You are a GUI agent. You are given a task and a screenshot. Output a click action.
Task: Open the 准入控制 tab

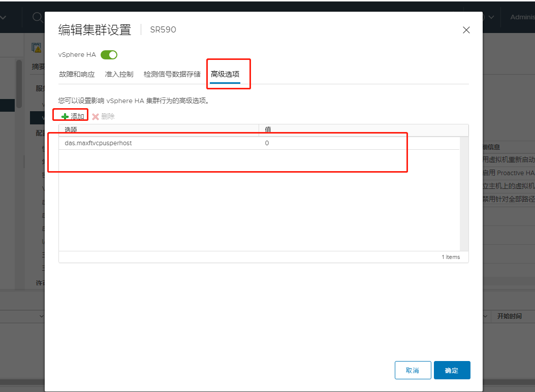tap(119, 73)
